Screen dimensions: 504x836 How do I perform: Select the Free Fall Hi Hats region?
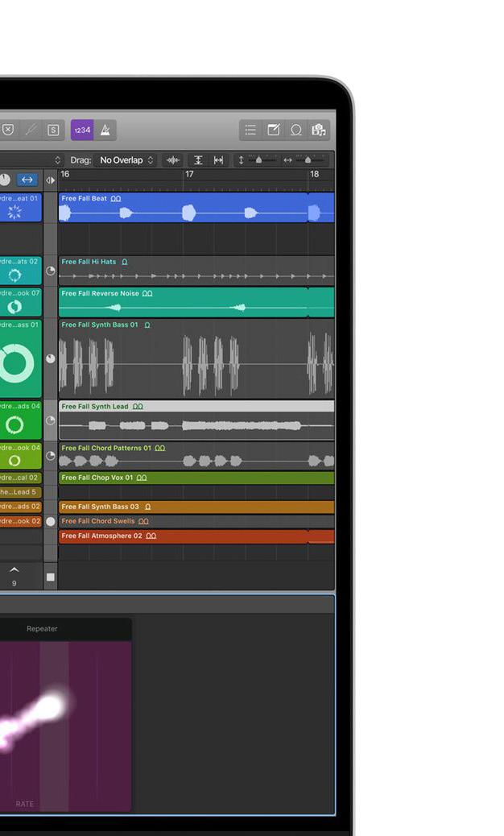[196, 271]
